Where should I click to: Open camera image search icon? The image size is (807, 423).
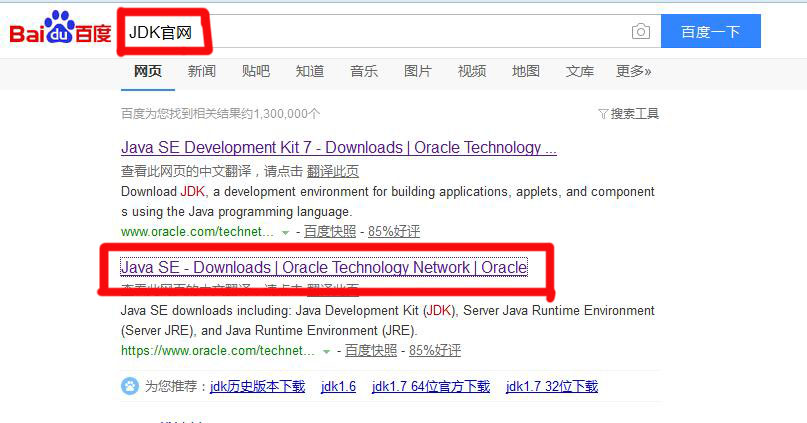[x=640, y=31]
